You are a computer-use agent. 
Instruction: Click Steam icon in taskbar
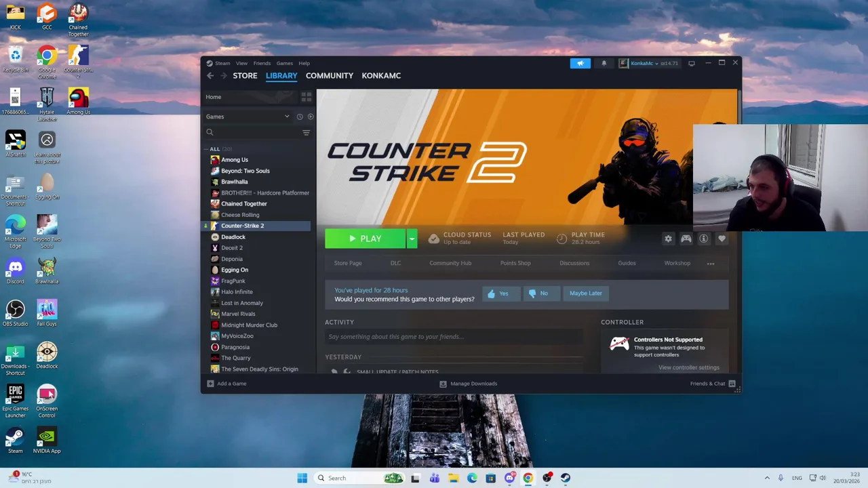[566, 478]
